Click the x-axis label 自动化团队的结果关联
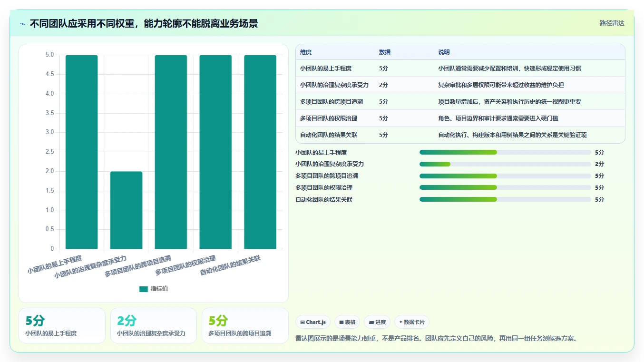The height and width of the screenshot is (362, 644). (x=230, y=265)
